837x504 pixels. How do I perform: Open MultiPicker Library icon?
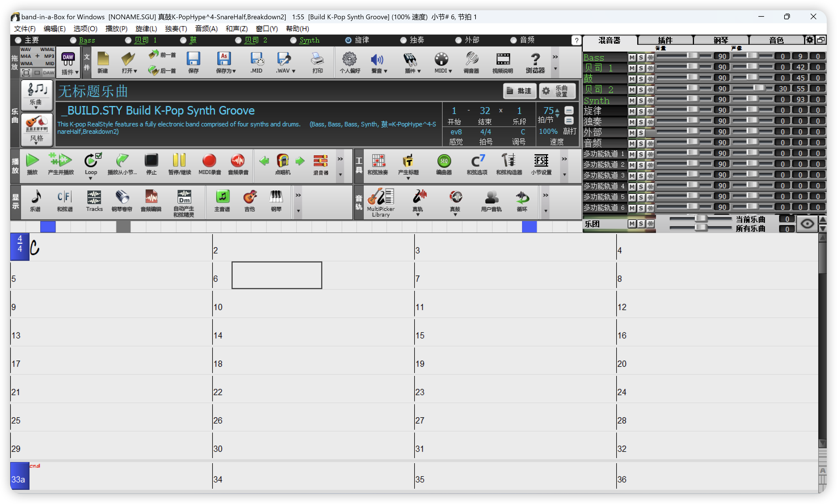pos(380,202)
